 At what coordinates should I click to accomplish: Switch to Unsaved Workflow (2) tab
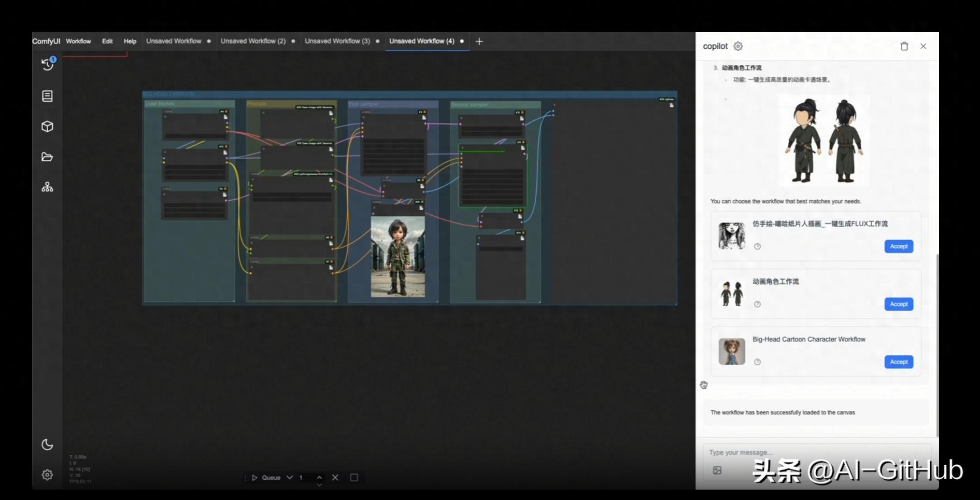tap(253, 41)
